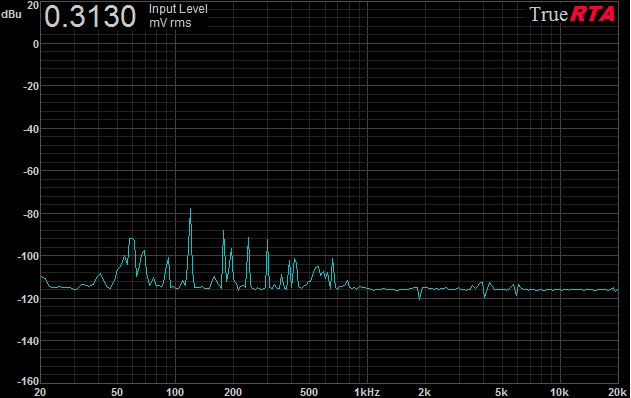631x398 pixels.
Task: Select the 5k frequency label
Action: point(501,392)
